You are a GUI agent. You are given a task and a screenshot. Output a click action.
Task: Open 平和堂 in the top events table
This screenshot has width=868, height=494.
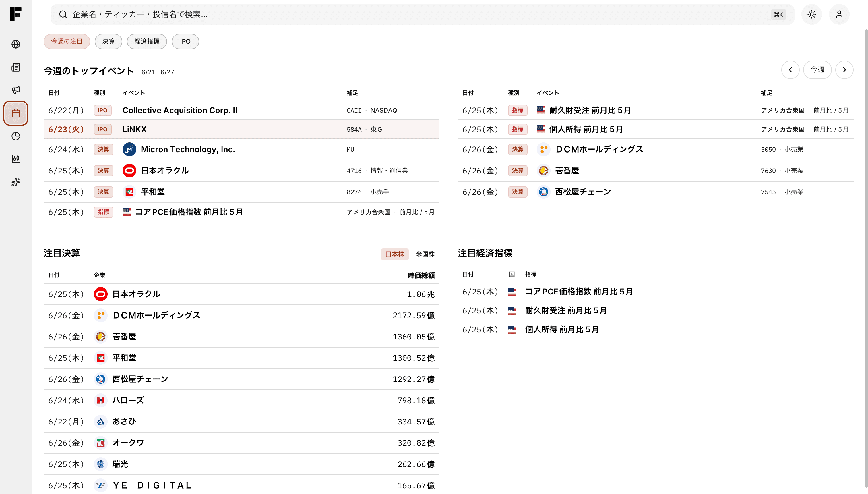[x=241, y=192]
